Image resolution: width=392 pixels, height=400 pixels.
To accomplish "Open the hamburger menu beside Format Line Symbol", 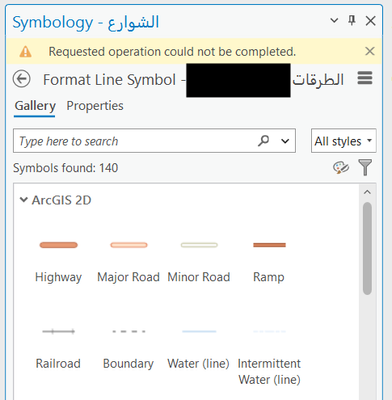I will click(x=365, y=78).
